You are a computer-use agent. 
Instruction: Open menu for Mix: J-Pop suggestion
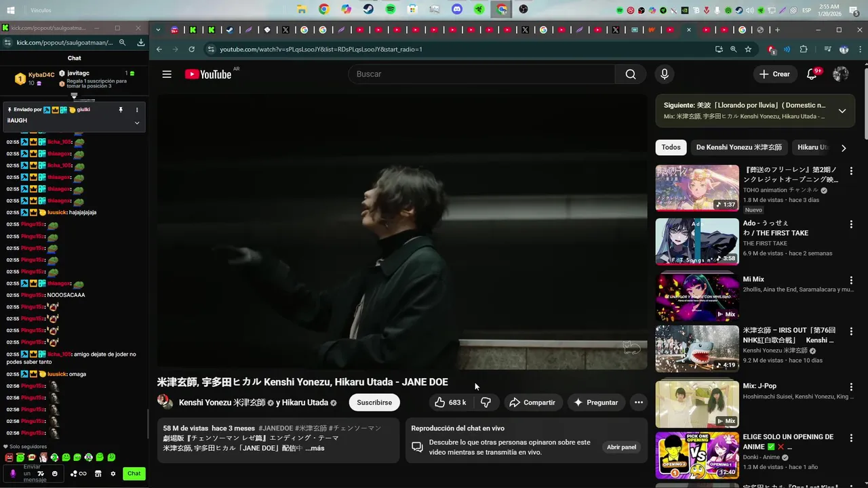(x=851, y=386)
